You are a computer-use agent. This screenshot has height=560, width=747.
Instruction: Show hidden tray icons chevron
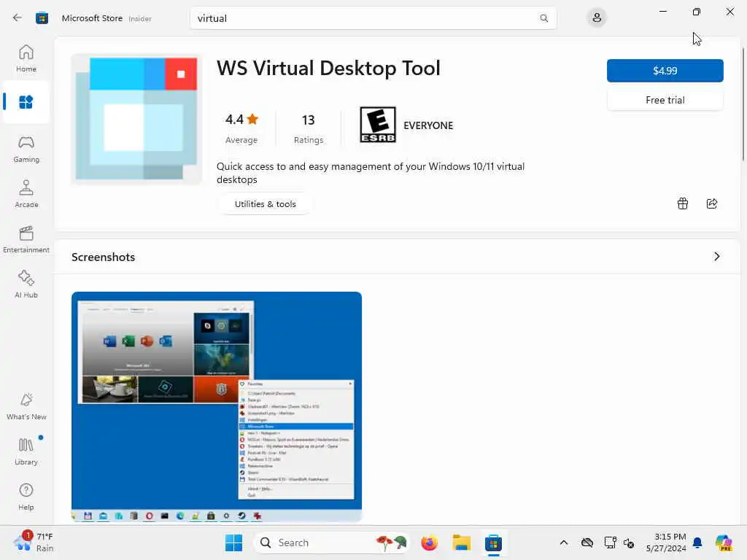point(564,542)
